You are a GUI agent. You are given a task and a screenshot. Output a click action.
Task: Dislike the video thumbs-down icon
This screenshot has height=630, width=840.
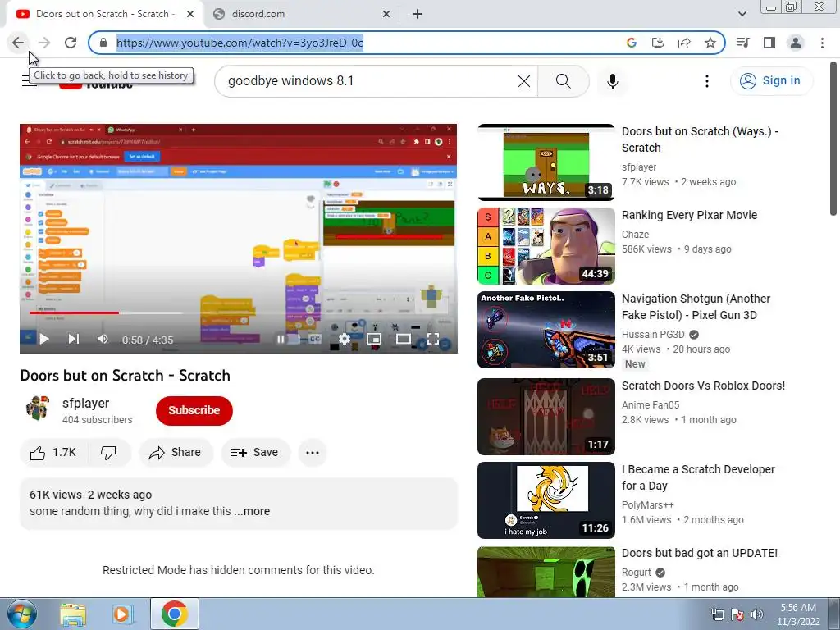[109, 453]
